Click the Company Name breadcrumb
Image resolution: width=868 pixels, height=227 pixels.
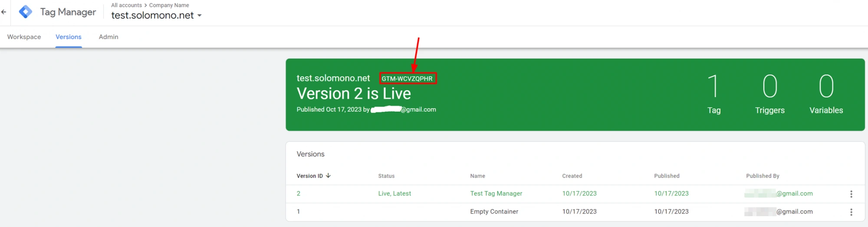pyautogui.click(x=169, y=5)
